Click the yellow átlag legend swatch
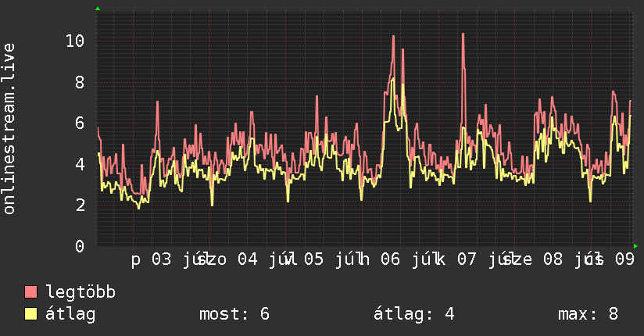 (30, 314)
